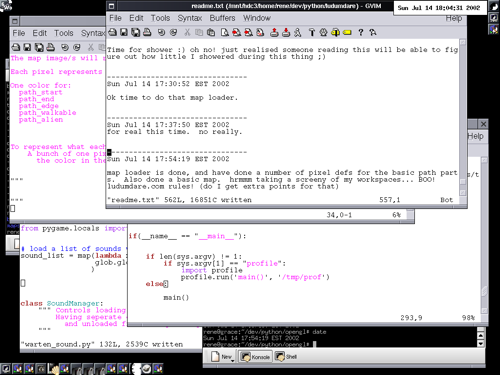The image size is (500, 375).
Task: Click Paste clipboard icon in readme.txt toolbar
Action: [211, 32]
